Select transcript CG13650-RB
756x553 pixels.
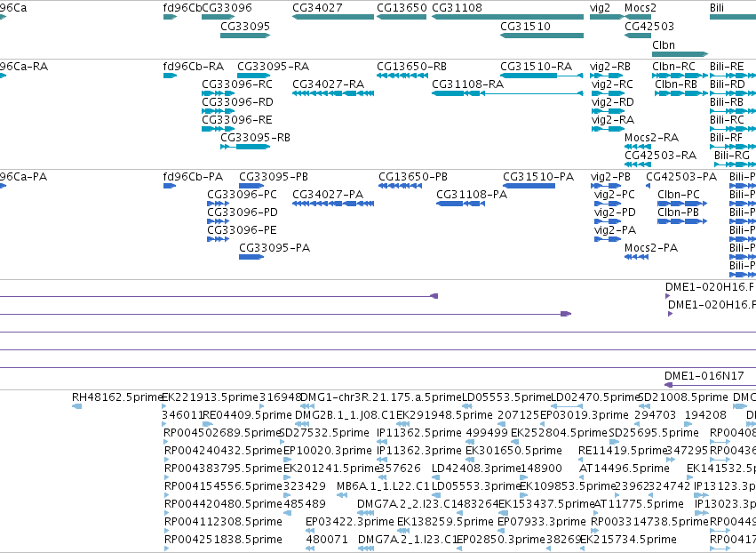coord(402,76)
